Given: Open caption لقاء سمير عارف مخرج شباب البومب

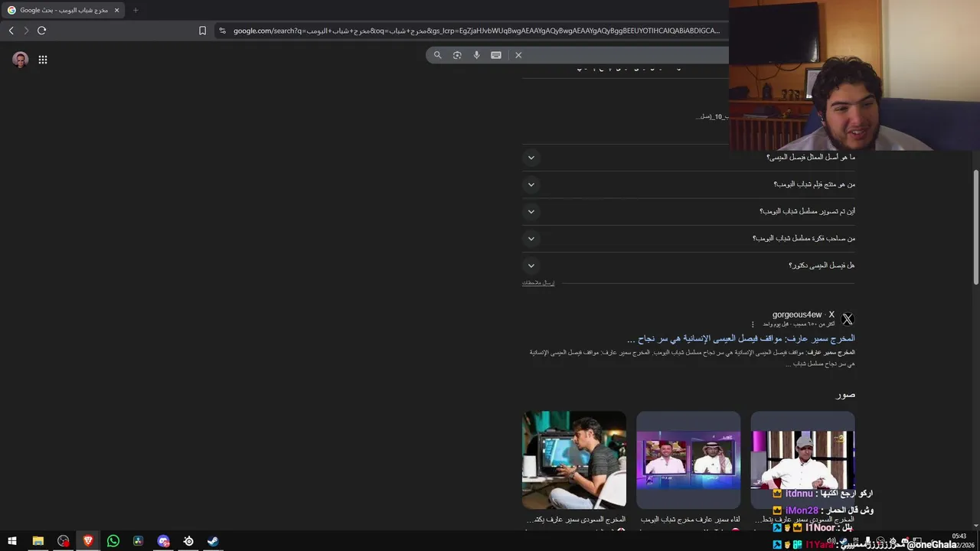Looking at the screenshot, I should coord(690,520).
